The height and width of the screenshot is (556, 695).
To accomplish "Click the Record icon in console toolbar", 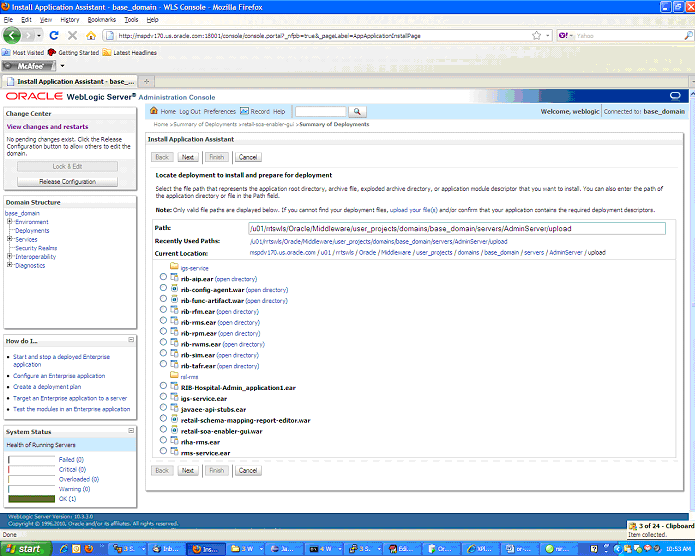I will pyautogui.click(x=244, y=111).
